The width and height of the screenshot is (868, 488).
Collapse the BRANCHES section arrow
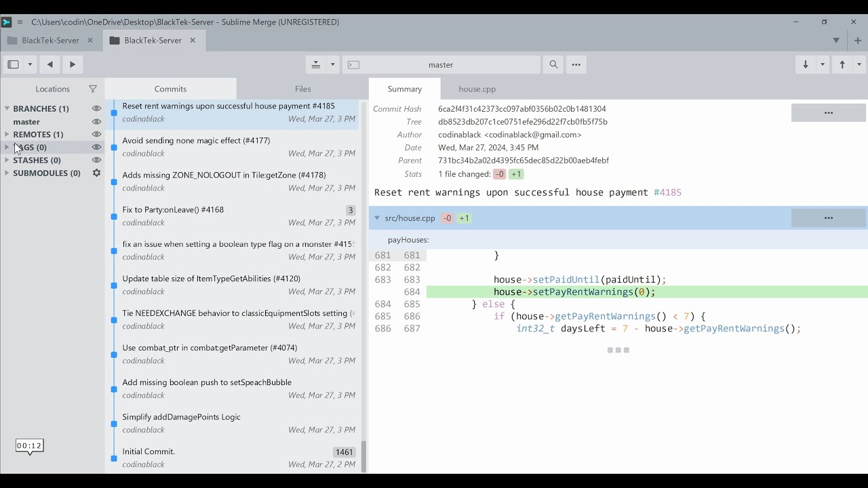pos(7,108)
